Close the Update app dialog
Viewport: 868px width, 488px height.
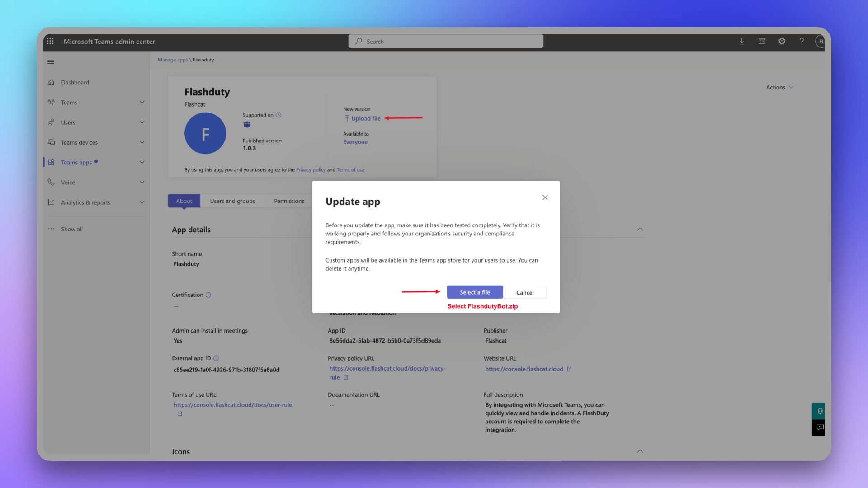(545, 197)
